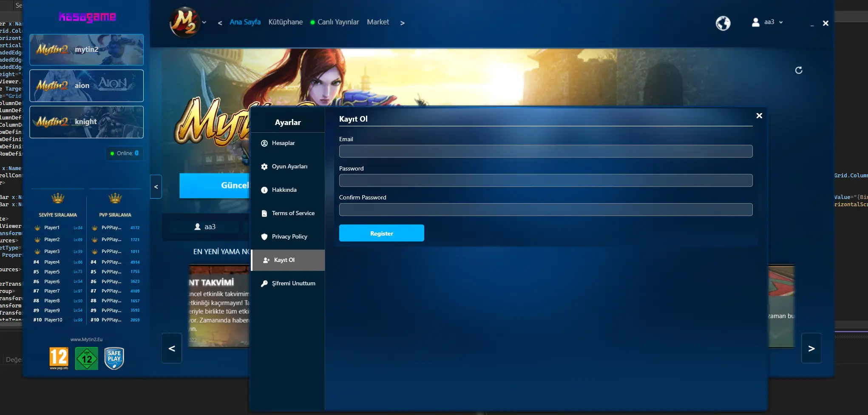Close the Kayıt Ol dialog panel
The image size is (868, 415).
[759, 116]
